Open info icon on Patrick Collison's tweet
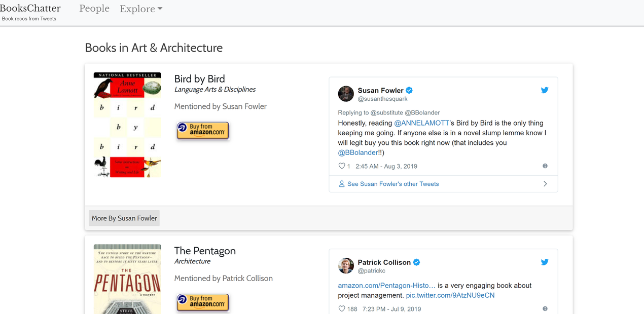 pos(545,309)
